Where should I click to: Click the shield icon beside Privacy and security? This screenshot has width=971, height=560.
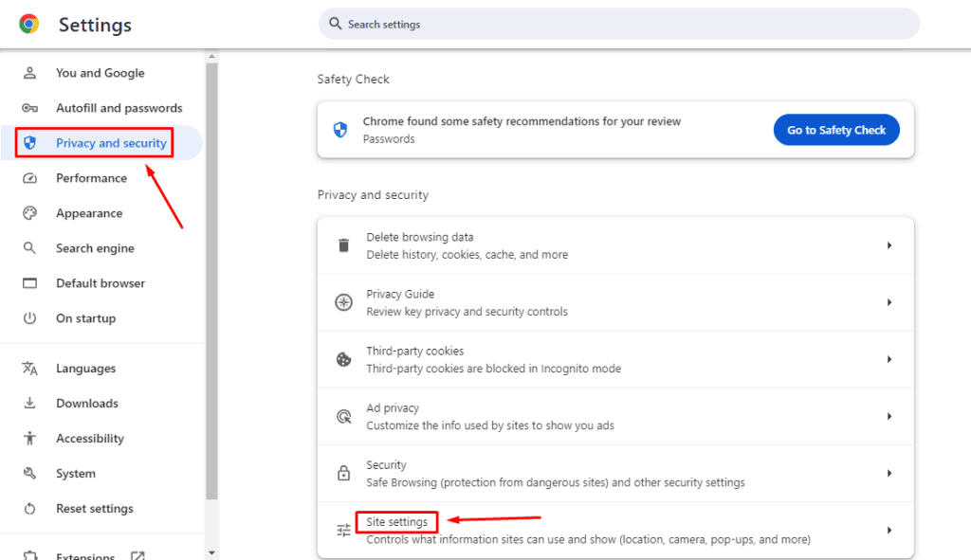tap(29, 143)
